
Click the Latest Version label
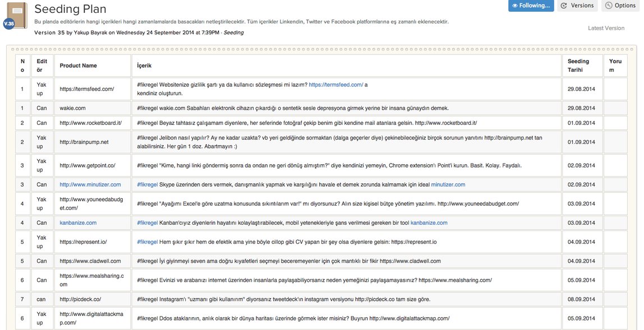606,28
